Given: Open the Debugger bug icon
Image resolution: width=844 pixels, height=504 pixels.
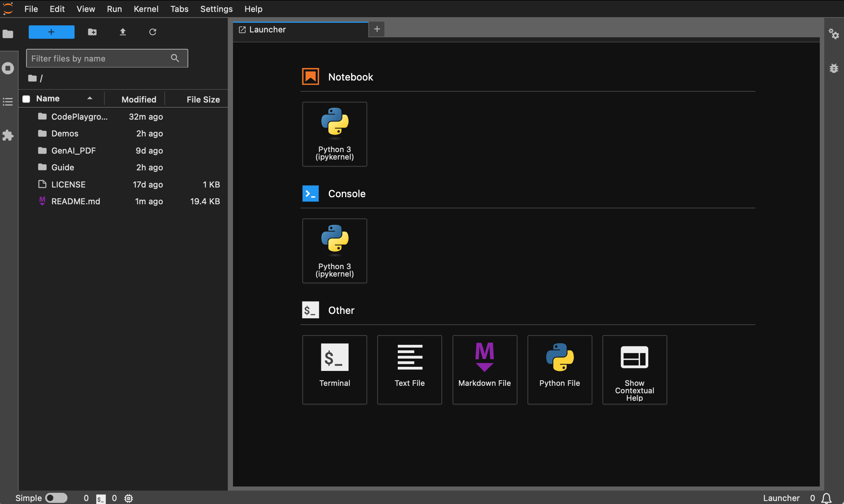Looking at the screenshot, I should point(834,68).
